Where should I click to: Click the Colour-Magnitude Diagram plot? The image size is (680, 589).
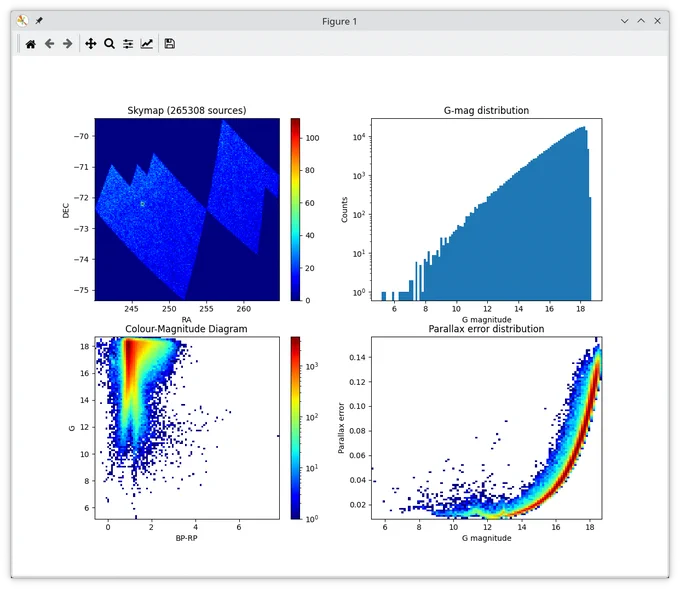click(187, 428)
